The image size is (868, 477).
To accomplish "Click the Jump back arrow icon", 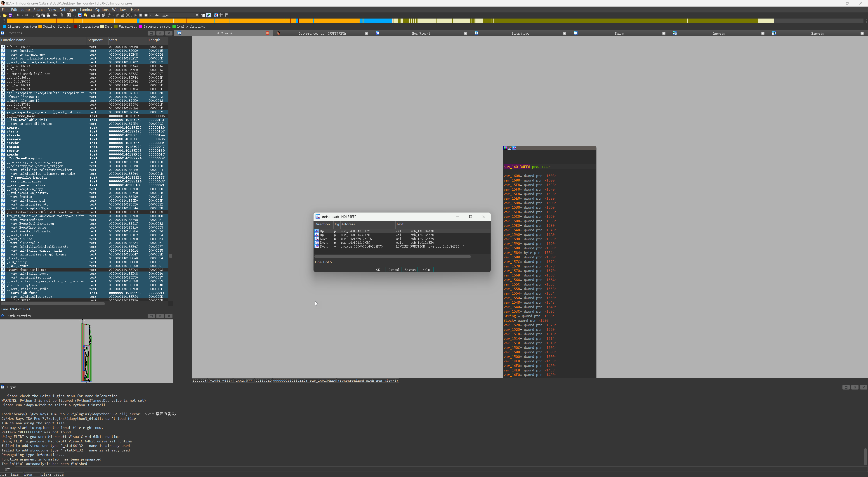I will coord(18,15).
